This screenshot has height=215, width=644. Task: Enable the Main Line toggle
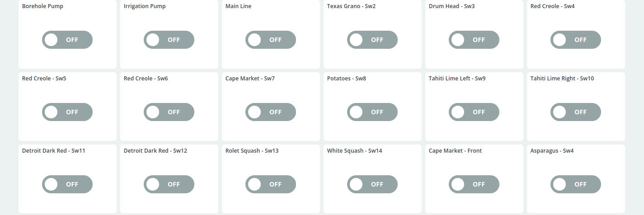[271, 40]
